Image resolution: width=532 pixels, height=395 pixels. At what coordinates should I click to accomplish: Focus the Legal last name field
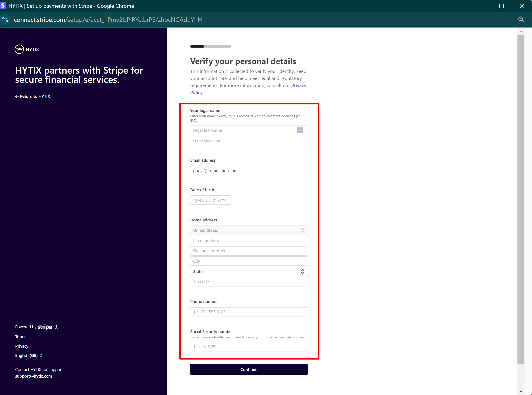click(249, 141)
